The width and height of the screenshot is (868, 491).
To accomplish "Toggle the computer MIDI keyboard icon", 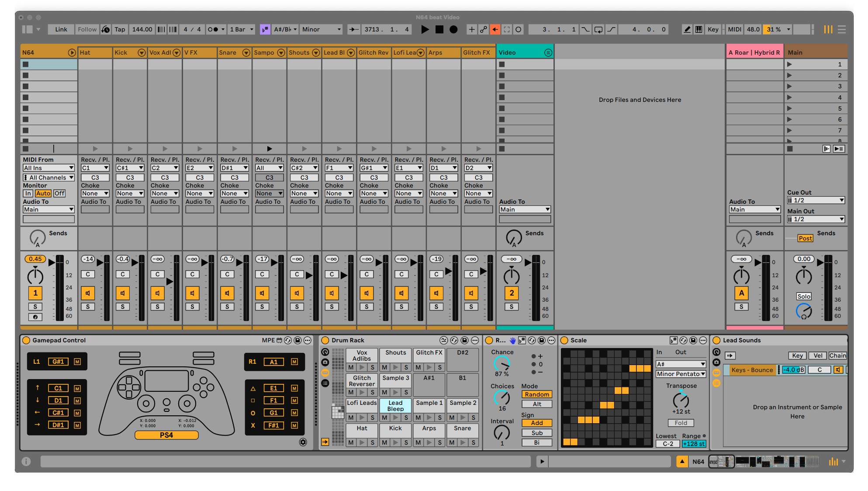I will [x=699, y=29].
